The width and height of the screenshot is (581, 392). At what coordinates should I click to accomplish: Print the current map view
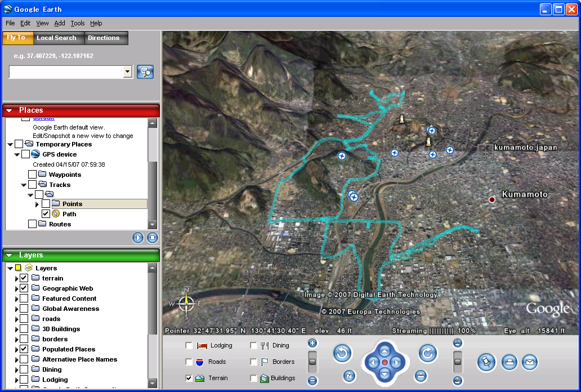(x=509, y=363)
